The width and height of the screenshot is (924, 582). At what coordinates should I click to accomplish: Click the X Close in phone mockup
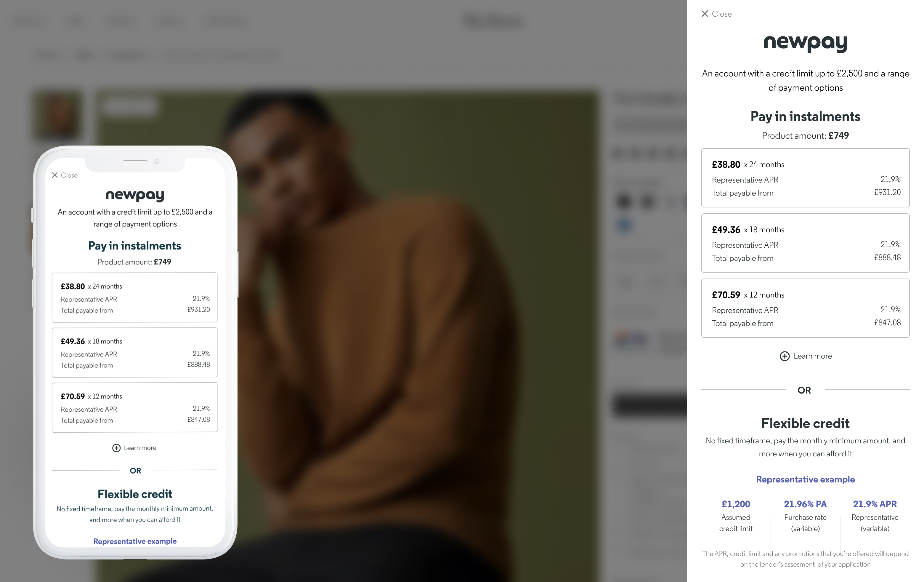click(65, 175)
